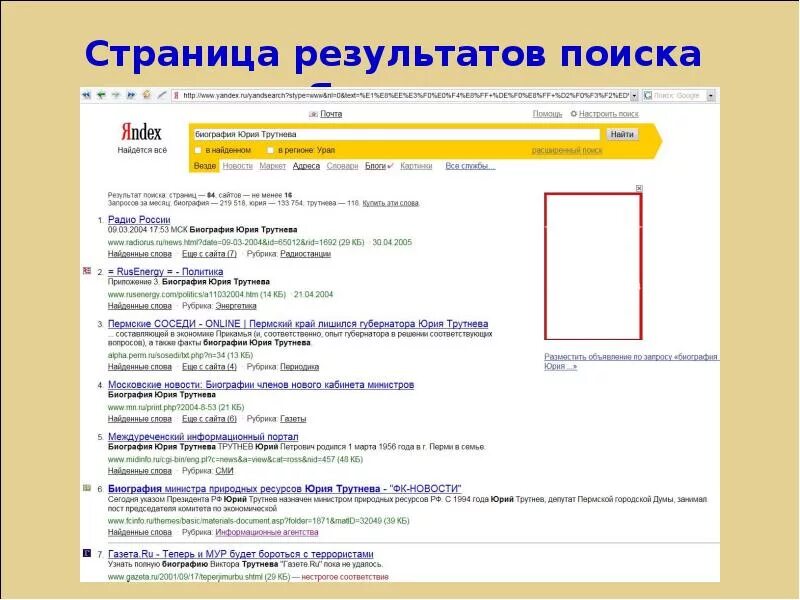
Task: Open the Помощь link
Action: [x=547, y=114]
